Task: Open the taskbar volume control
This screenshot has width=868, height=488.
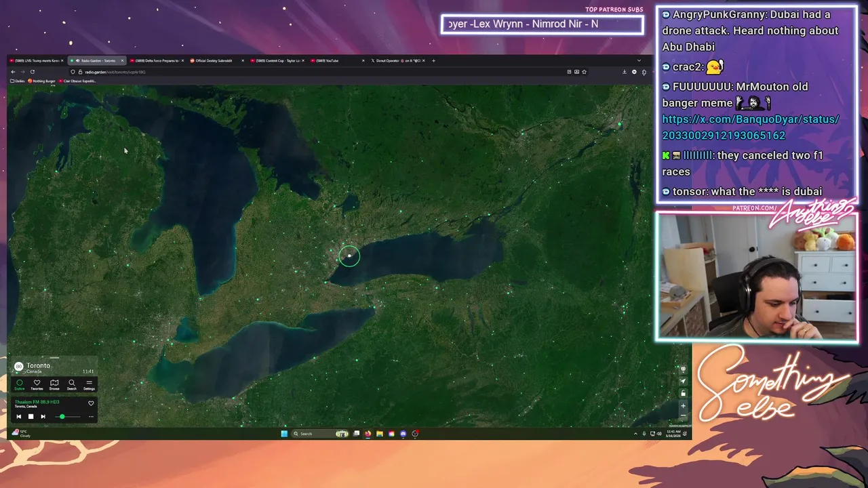Action: 659,434
